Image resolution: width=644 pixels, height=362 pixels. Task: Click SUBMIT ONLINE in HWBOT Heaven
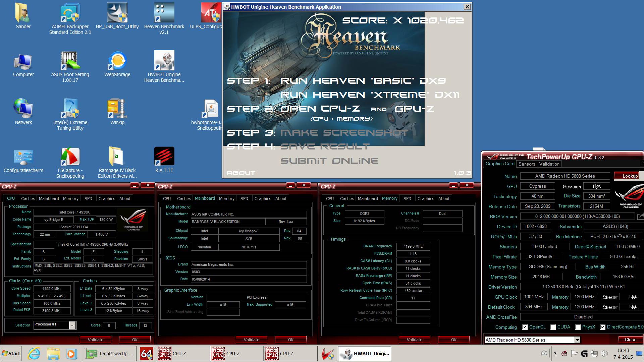(329, 161)
